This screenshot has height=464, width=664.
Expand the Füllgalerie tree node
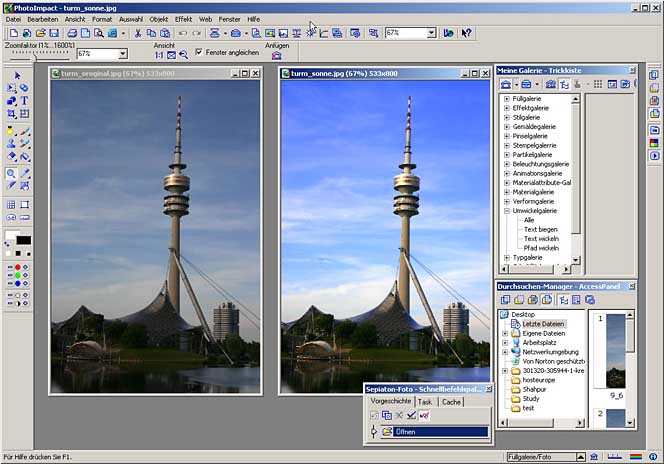(x=507, y=99)
